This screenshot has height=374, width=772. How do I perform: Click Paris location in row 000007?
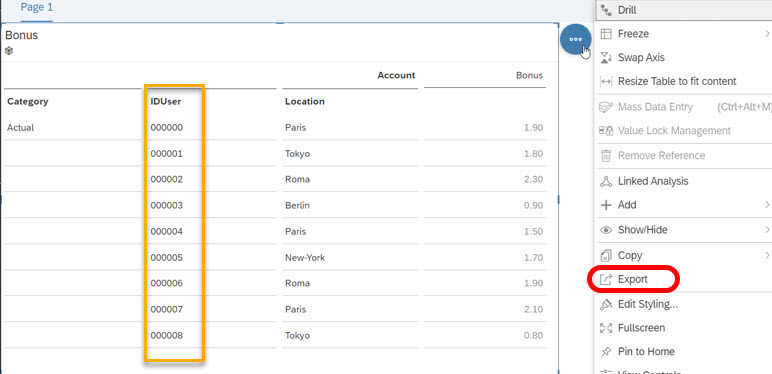(x=295, y=309)
